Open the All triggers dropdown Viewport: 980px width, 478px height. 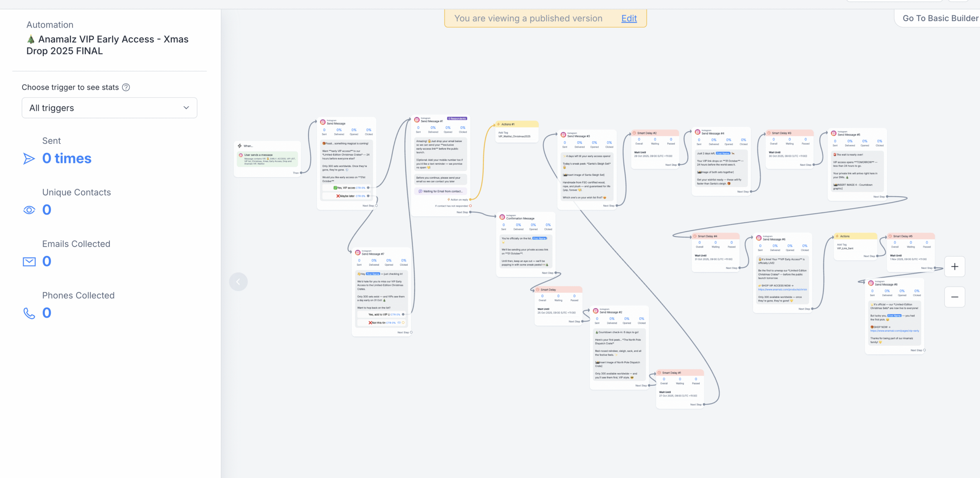click(109, 108)
